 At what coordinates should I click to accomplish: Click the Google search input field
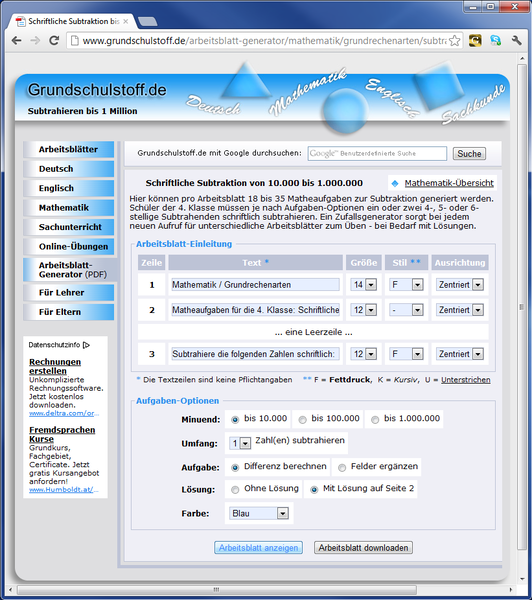point(377,153)
